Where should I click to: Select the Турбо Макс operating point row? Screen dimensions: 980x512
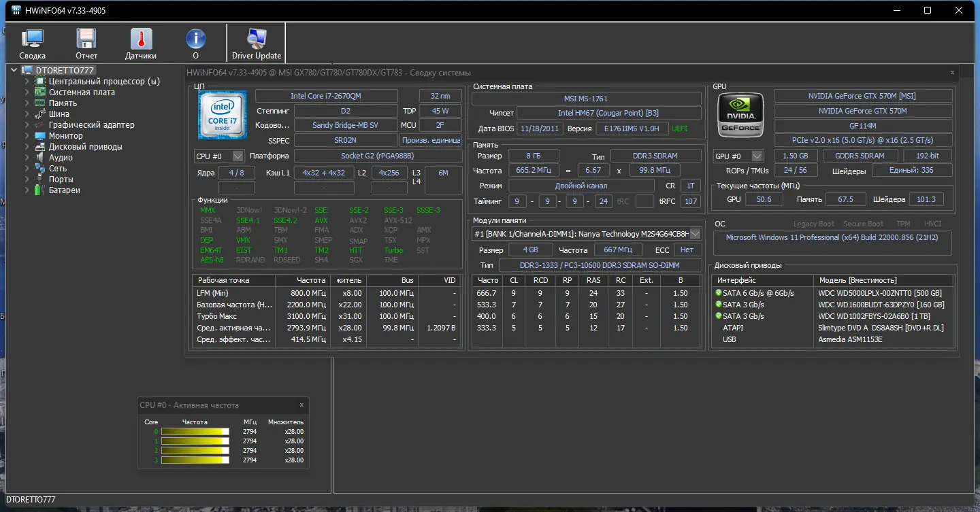coord(327,316)
